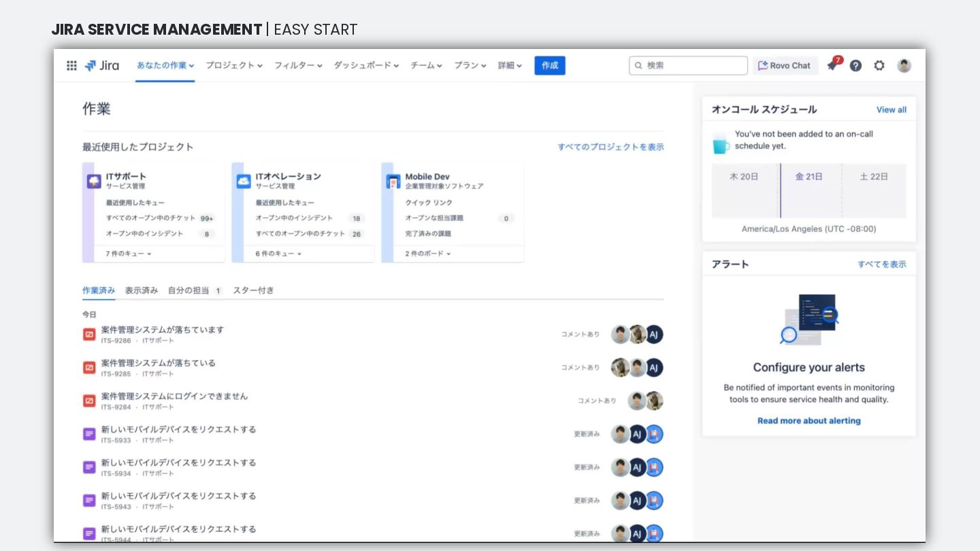This screenshot has height=551, width=980.
Task: Click the すべてのプロジェクトを表示 link
Action: (x=610, y=147)
